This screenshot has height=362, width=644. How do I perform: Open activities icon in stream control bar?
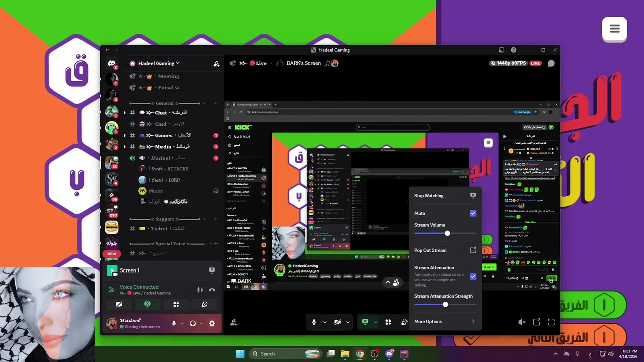[388, 322]
